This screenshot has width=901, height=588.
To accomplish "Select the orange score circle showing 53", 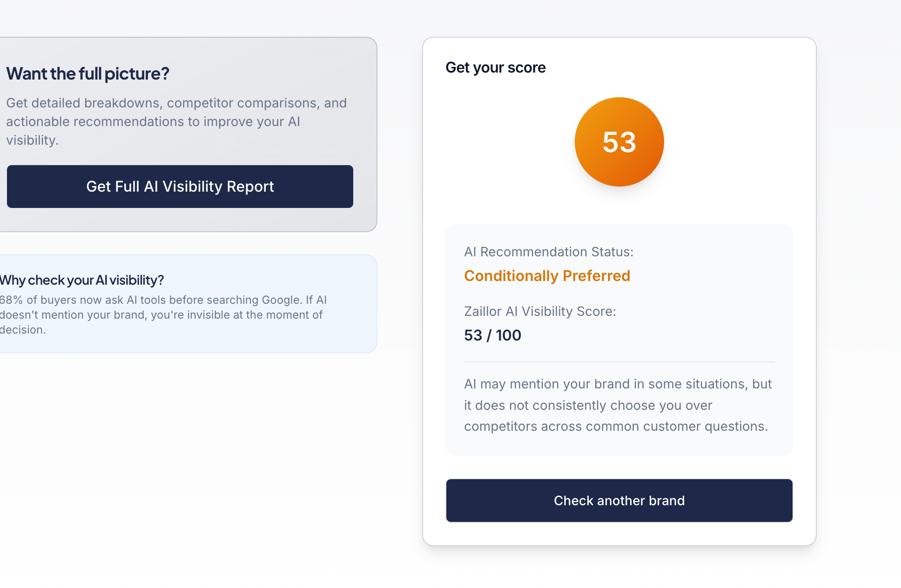I will tap(619, 141).
